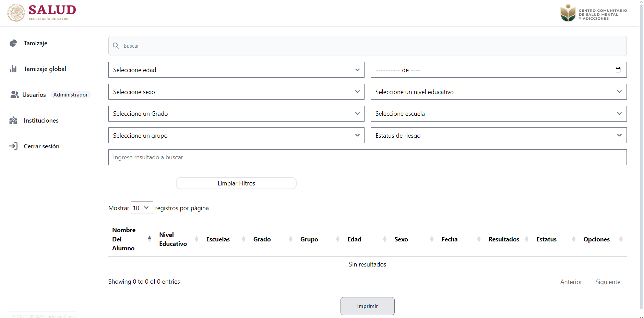Click the page vertical scrollbar
Screen dimensions: 644x318
(x=641, y=155)
